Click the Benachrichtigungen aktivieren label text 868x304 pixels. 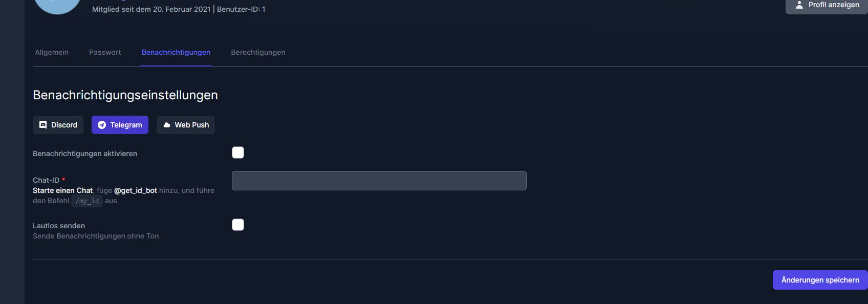pyautogui.click(x=85, y=154)
